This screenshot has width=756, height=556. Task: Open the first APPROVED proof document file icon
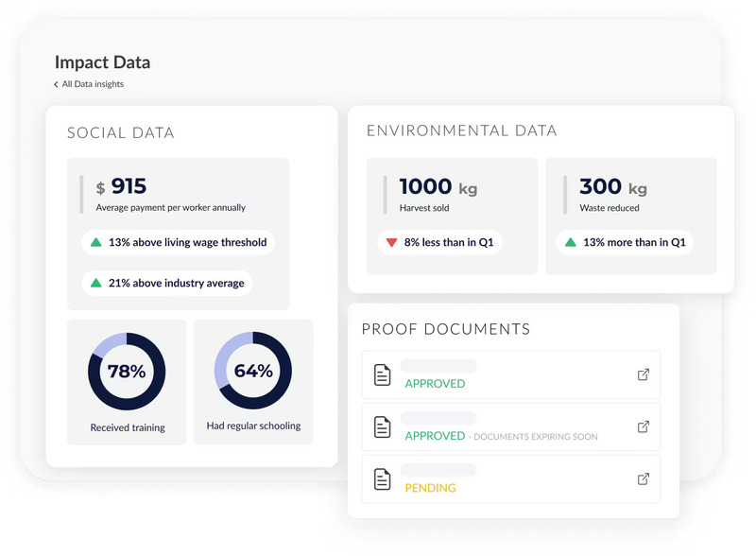tap(382, 374)
